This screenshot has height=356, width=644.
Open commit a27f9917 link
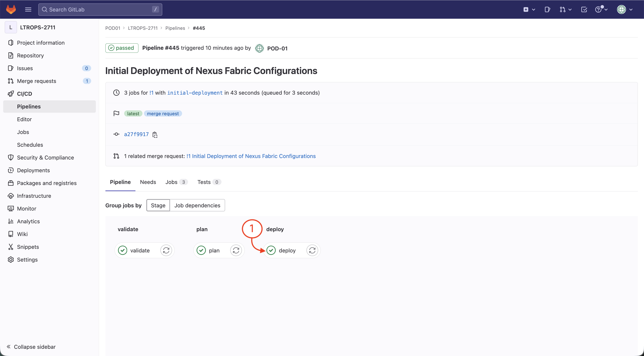coord(136,134)
